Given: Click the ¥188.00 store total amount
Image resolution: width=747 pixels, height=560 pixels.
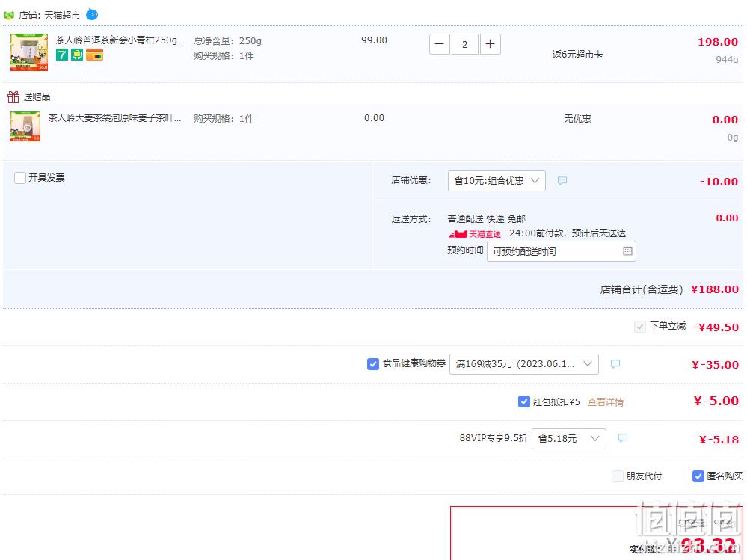Looking at the screenshot, I should click(715, 289).
